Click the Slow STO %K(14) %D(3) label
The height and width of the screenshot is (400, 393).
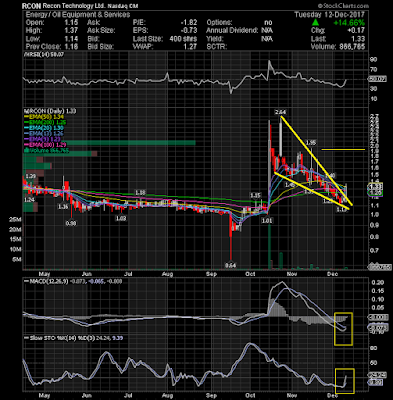point(60,338)
